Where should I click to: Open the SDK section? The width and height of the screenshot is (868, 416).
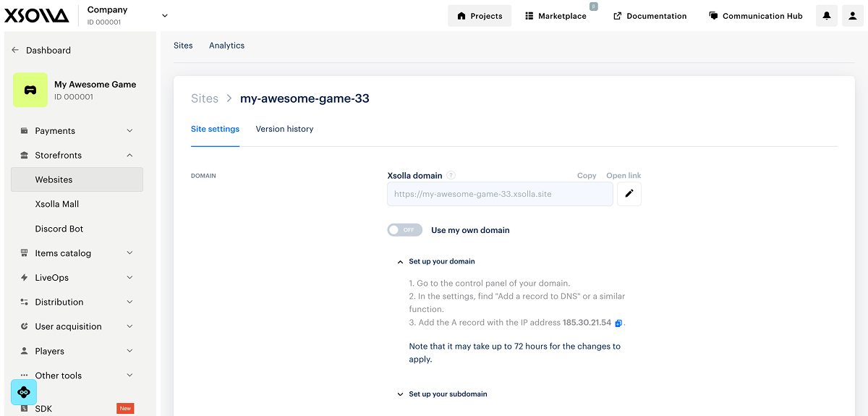[43, 409]
